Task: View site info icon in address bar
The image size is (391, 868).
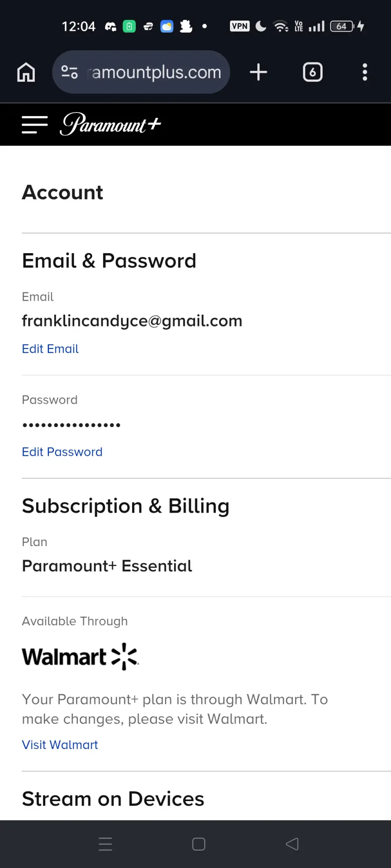Action: point(69,72)
